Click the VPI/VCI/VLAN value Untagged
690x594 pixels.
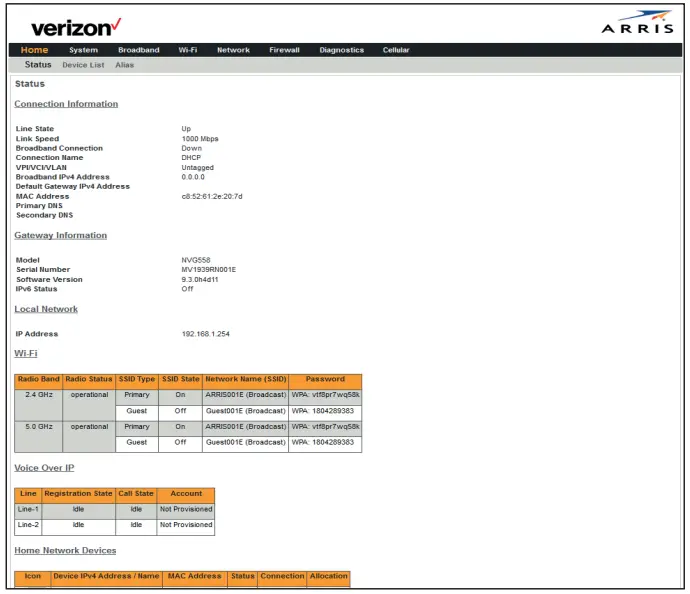point(198,168)
